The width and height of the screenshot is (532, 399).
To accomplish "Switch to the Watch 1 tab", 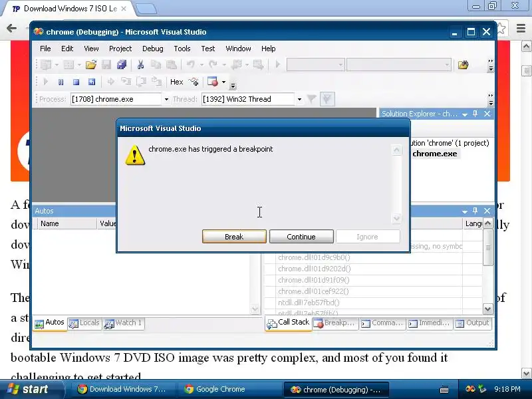I will pos(124,323).
